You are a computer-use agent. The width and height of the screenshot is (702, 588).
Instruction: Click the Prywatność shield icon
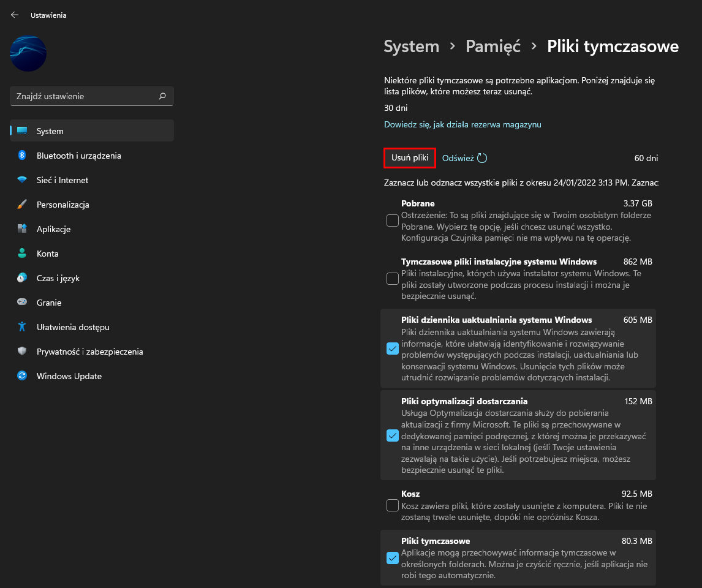(22, 352)
